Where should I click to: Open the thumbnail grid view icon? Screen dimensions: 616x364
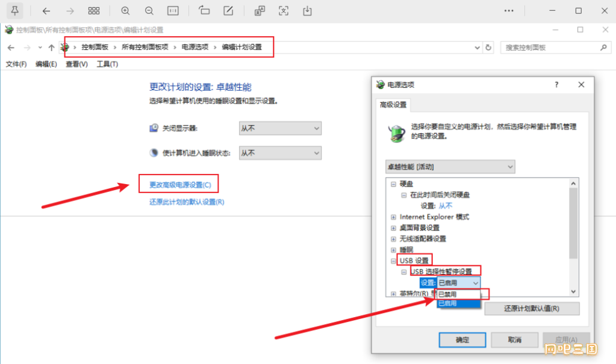click(x=94, y=11)
